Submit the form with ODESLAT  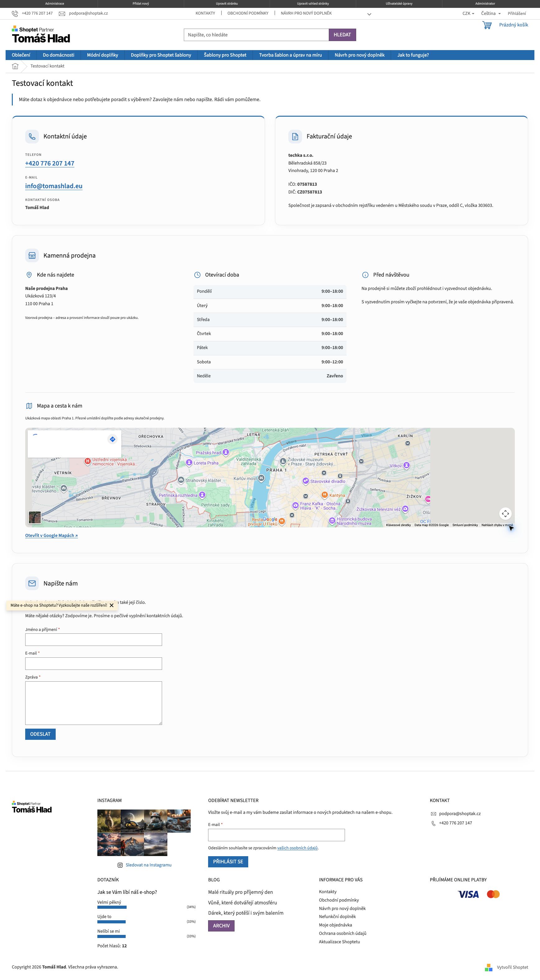click(40, 734)
